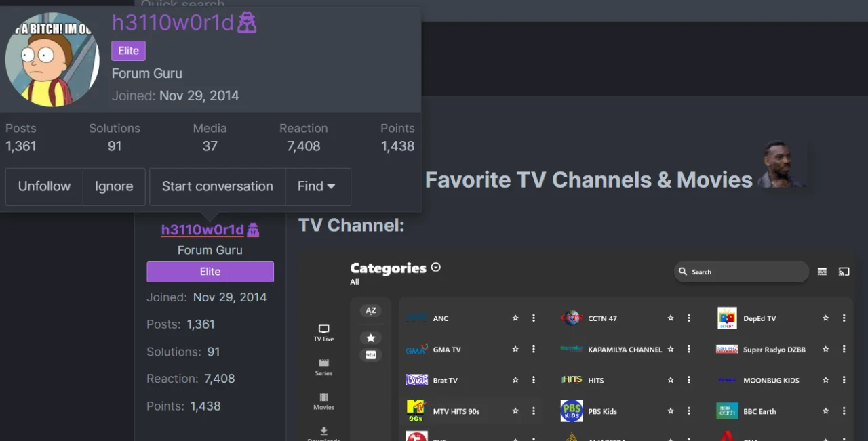
Task: Open h3110w0r1d username link in hover card
Action: point(173,23)
